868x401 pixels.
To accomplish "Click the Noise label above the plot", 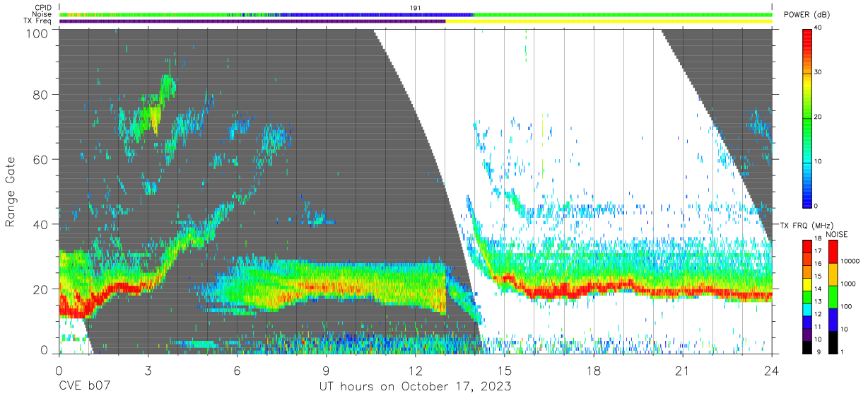I will point(42,14).
